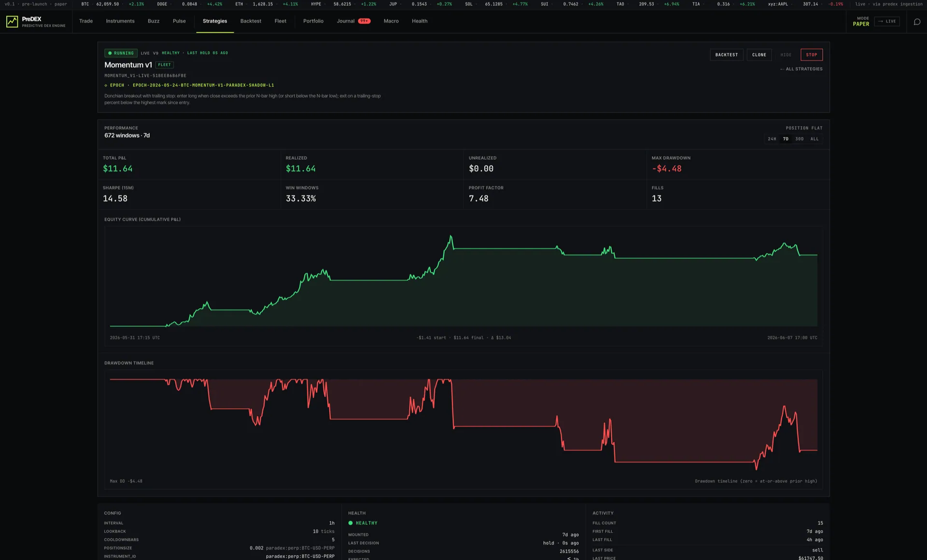Viewport: 927px width, 560px height.
Task: Click the LAST PRICE value $61747.50
Action: coord(811,558)
